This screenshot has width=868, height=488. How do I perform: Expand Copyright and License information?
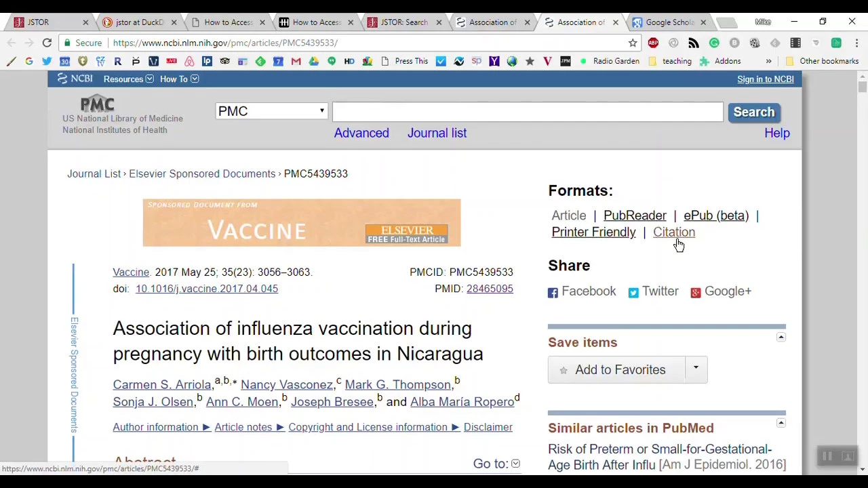point(374,427)
